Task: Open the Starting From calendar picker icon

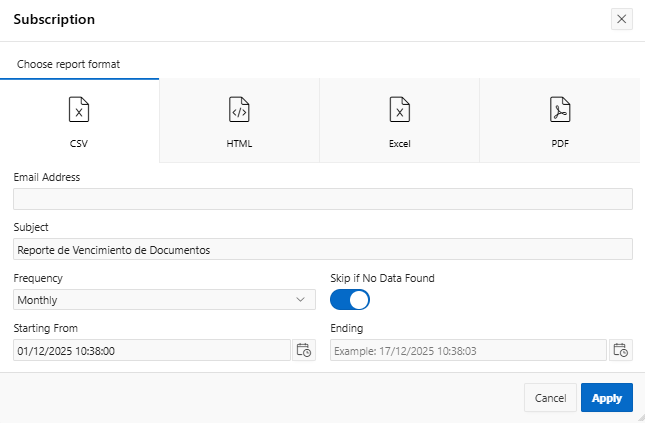Action: tap(304, 350)
